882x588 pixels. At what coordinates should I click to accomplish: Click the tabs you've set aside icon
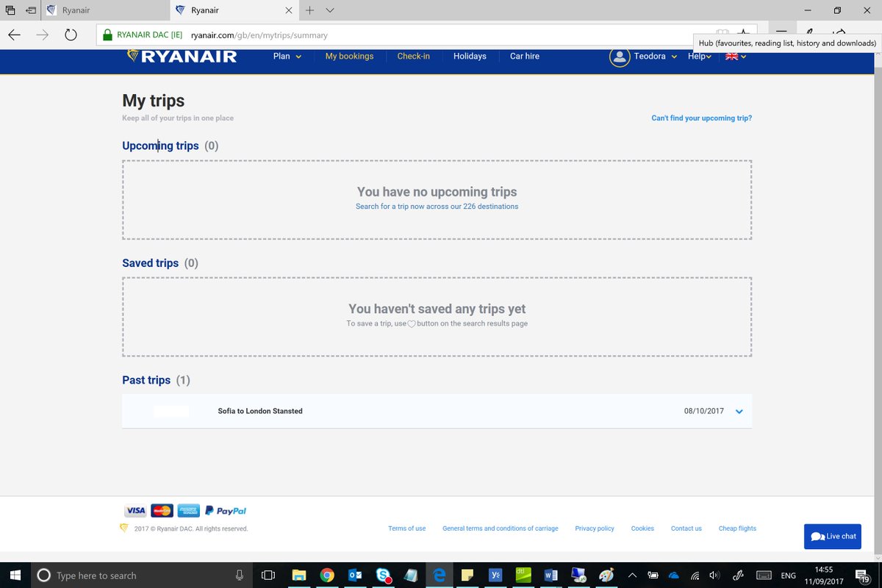10,10
